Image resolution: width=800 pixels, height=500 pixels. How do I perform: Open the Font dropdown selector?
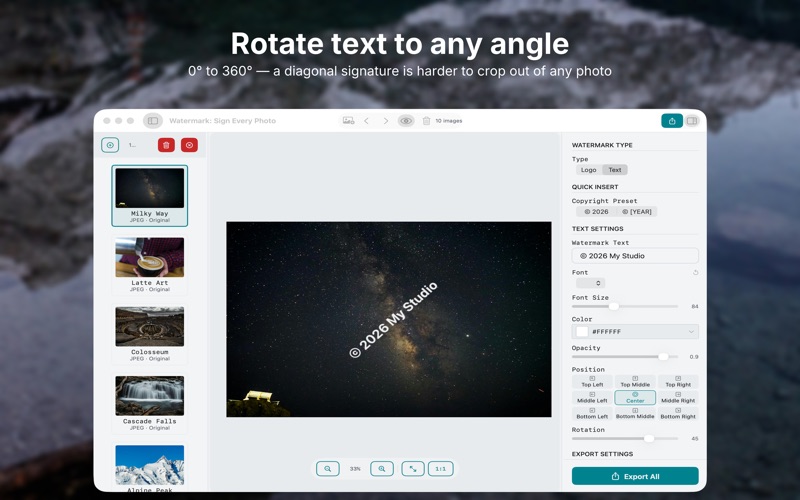point(591,283)
